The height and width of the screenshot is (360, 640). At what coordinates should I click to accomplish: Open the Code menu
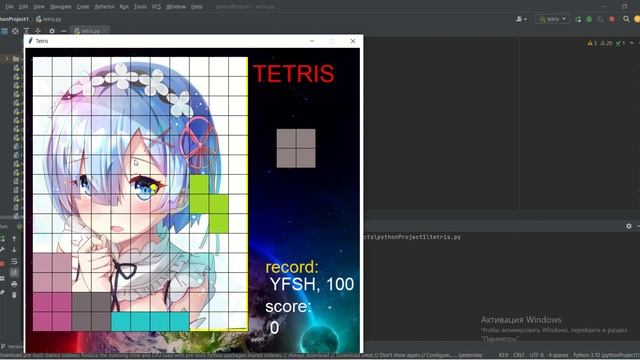pos(83,7)
